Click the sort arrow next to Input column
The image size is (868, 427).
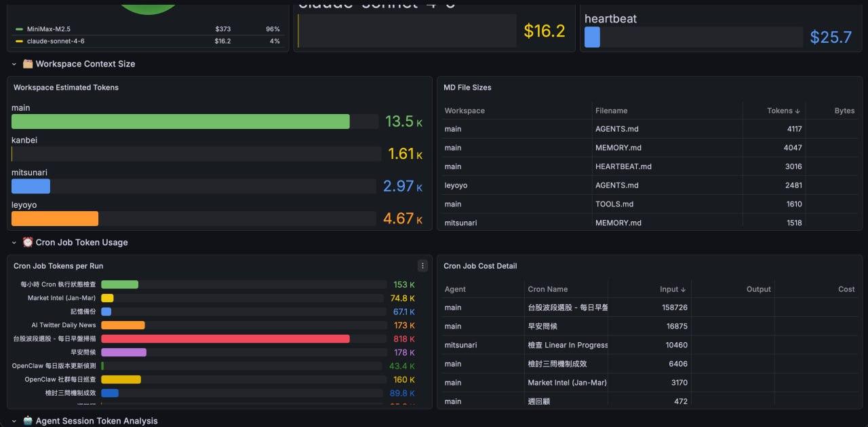click(x=684, y=289)
